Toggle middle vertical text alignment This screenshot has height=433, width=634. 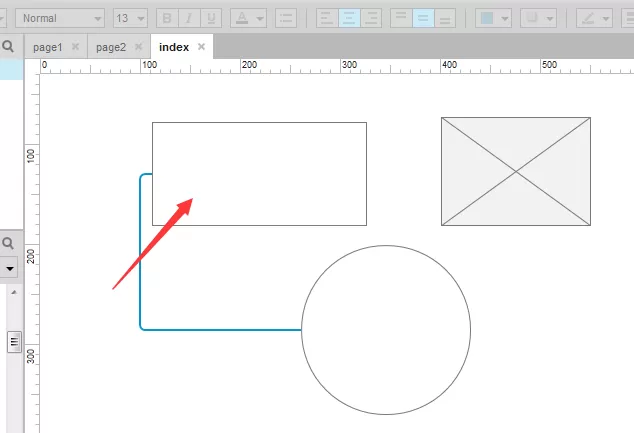coord(423,18)
